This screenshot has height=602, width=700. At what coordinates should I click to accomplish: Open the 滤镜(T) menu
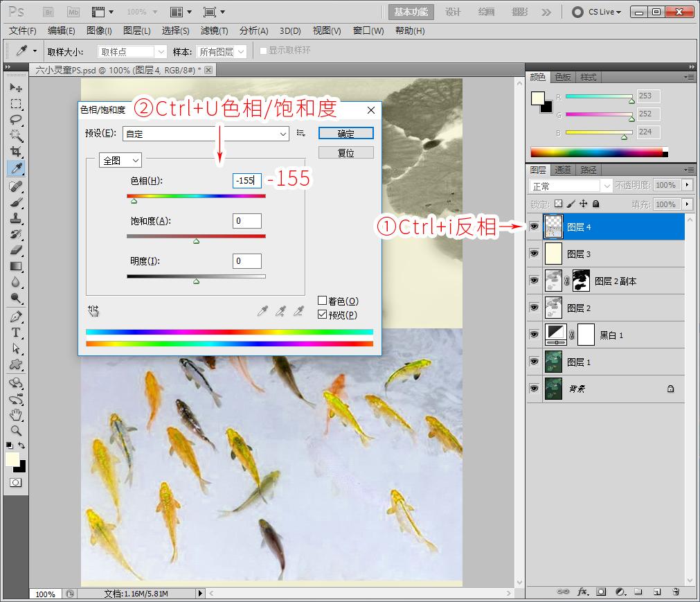pos(214,30)
